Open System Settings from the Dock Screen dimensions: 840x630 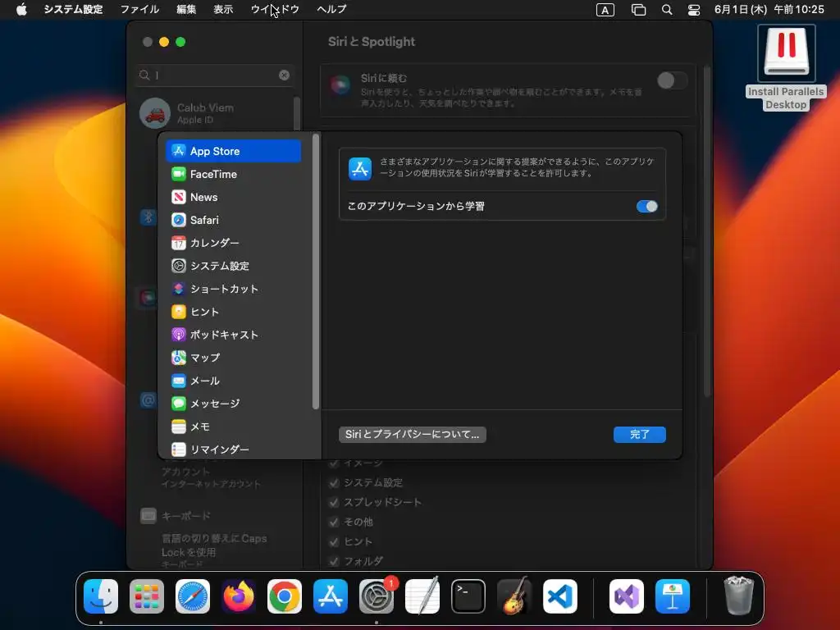(377, 596)
